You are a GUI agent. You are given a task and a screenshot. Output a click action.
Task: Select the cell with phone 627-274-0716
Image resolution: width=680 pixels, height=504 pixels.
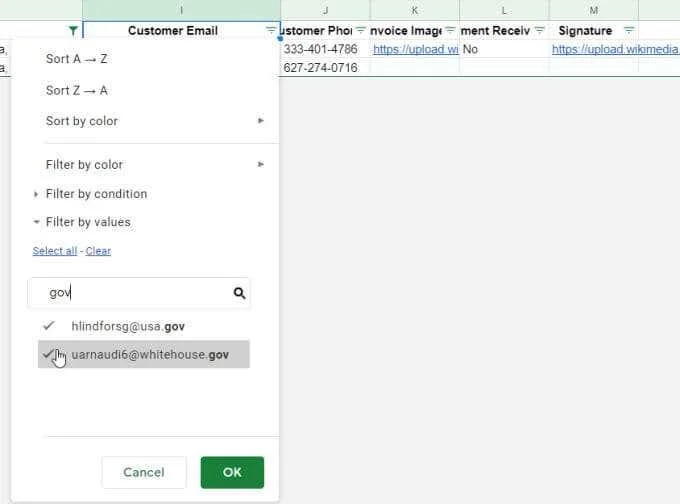point(326,68)
